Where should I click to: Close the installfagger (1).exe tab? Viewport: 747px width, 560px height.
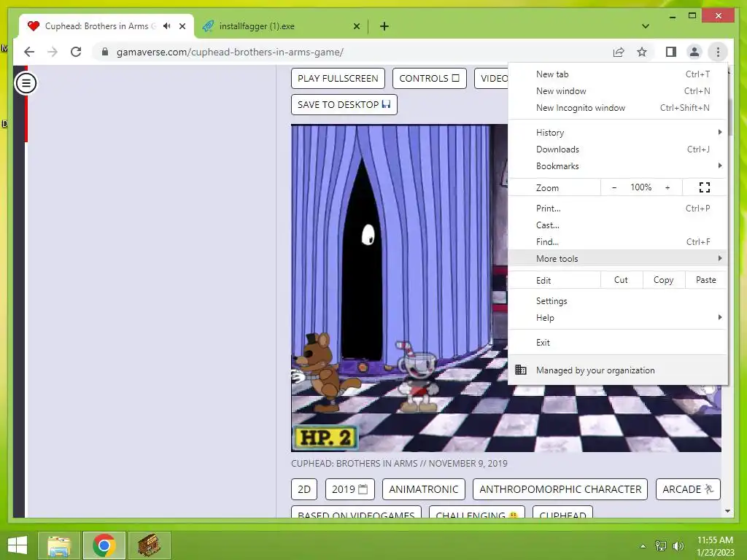point(356,26)
